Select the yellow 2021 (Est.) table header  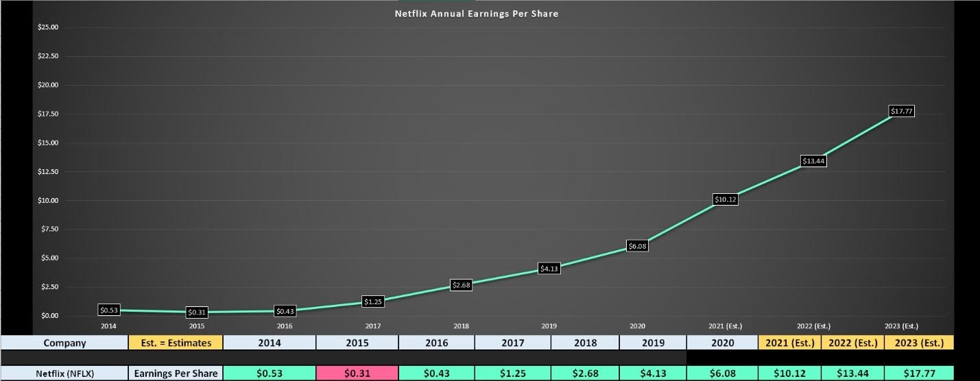click(x=789, y=343)
